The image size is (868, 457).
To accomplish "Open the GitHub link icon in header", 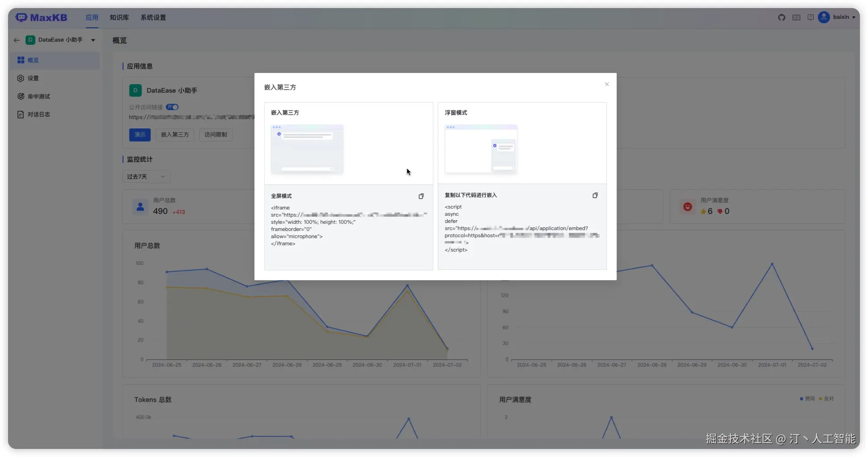I will 782,17.
